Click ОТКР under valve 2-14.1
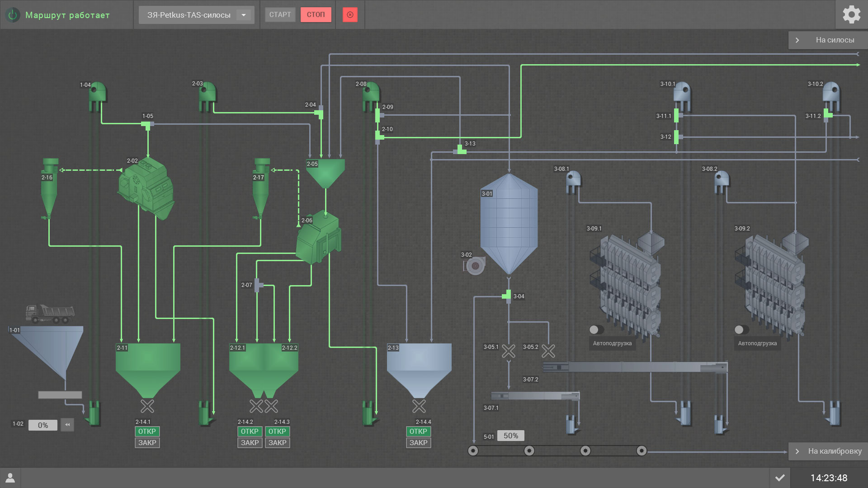The image size is (868, 488). (147, 432)
